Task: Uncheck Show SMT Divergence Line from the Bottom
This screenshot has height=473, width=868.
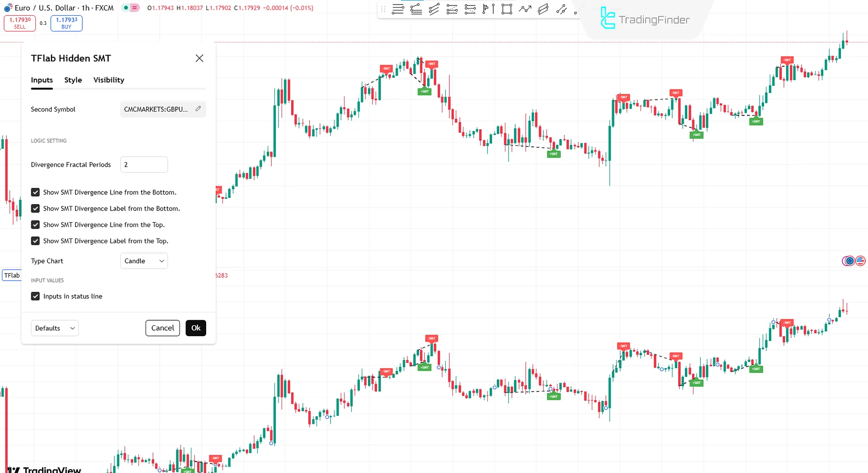Action: click(x=35, y=192)
